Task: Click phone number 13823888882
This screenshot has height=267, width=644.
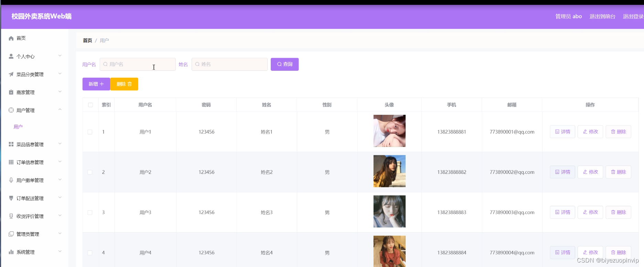Action: coord(452,172)
